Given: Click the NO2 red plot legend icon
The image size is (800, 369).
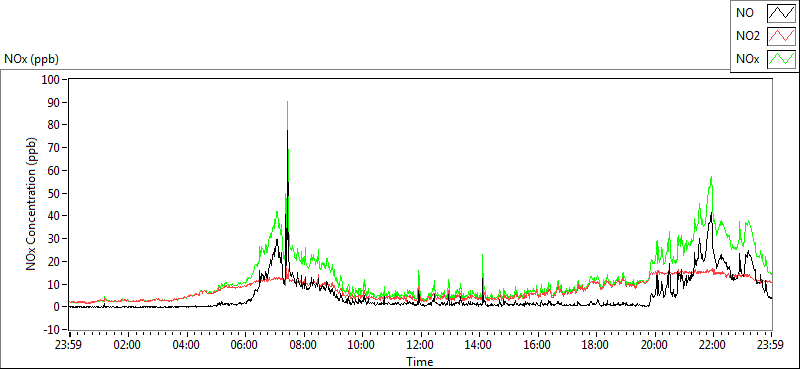Looking at the screenshot, I should point(782,36).
